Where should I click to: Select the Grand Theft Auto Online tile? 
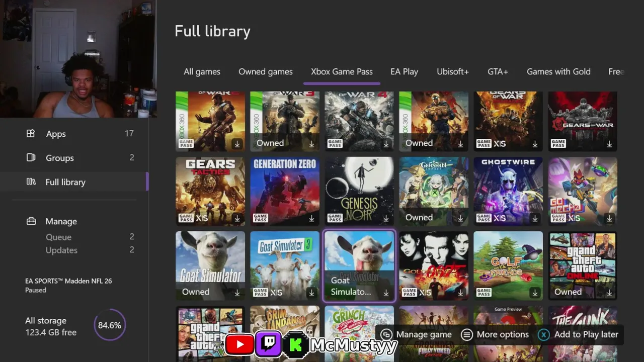[583, 265]
